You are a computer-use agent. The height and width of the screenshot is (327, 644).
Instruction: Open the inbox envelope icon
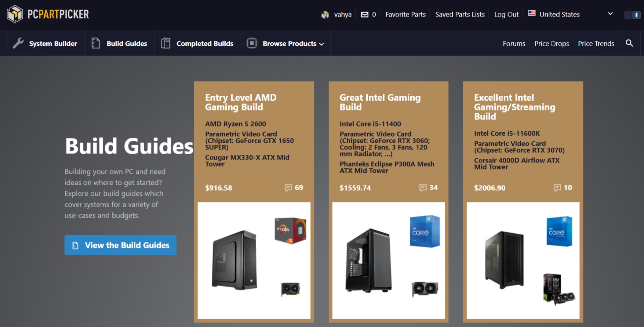pyautogui.click(x=364, y=15)
